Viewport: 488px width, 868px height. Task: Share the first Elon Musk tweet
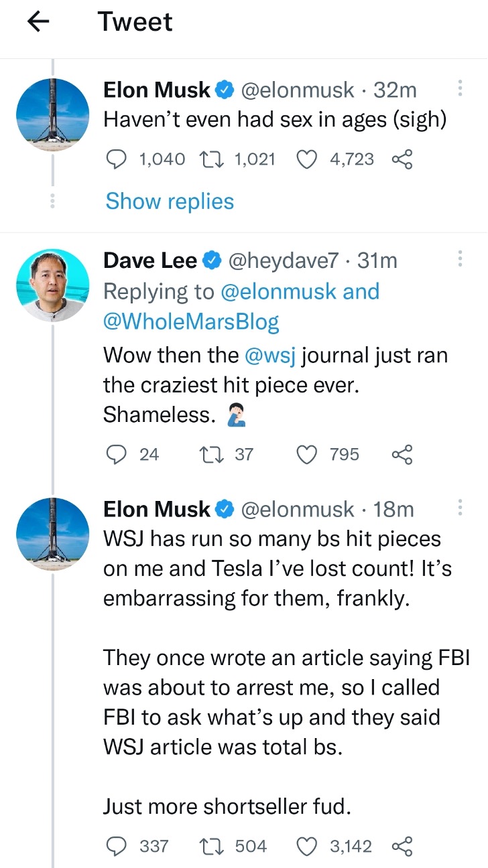(x=402, y=159)
